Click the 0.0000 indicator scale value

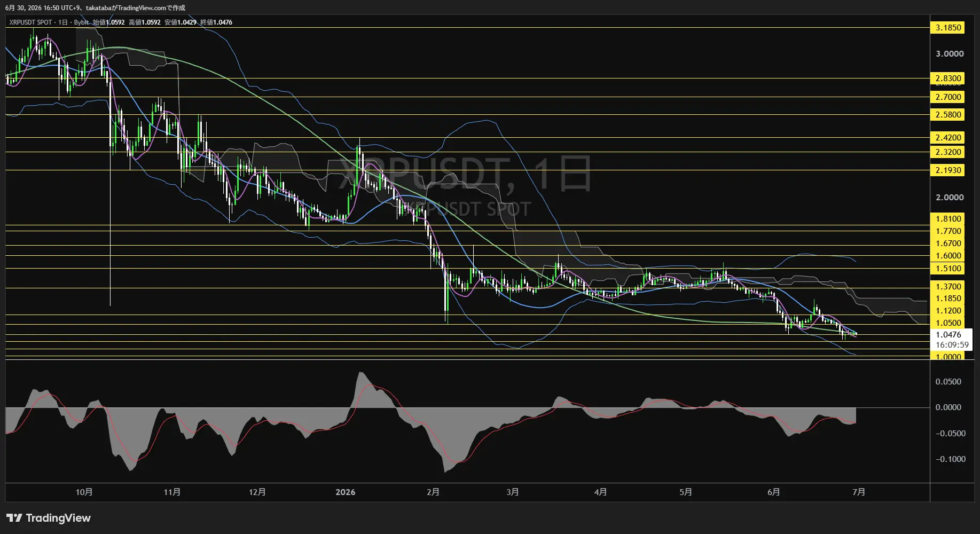948,407
